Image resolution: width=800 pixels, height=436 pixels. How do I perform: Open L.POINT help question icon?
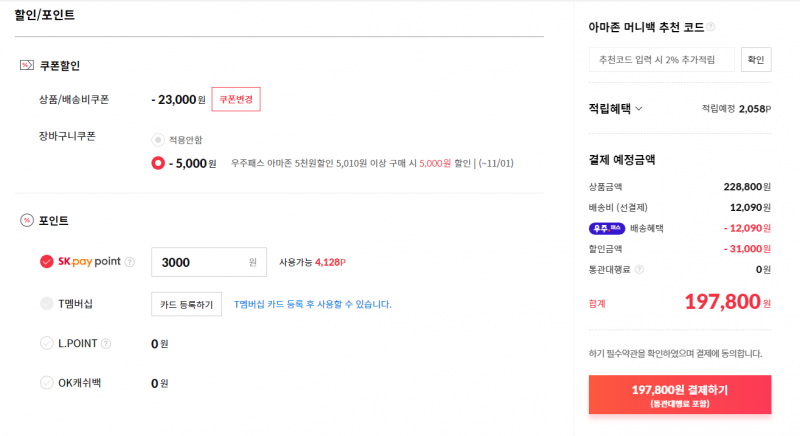[x=106, y=344]
